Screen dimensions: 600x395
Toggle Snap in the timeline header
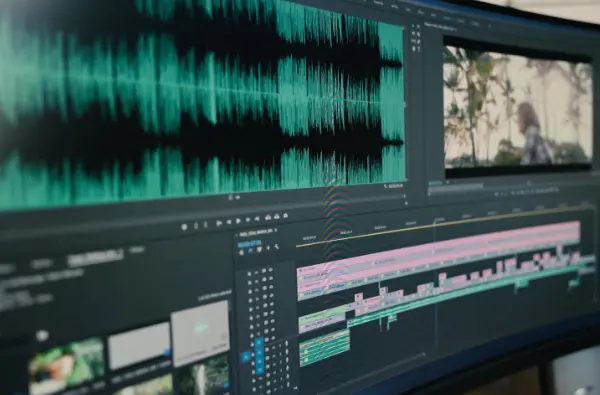[x=251, y=250]
